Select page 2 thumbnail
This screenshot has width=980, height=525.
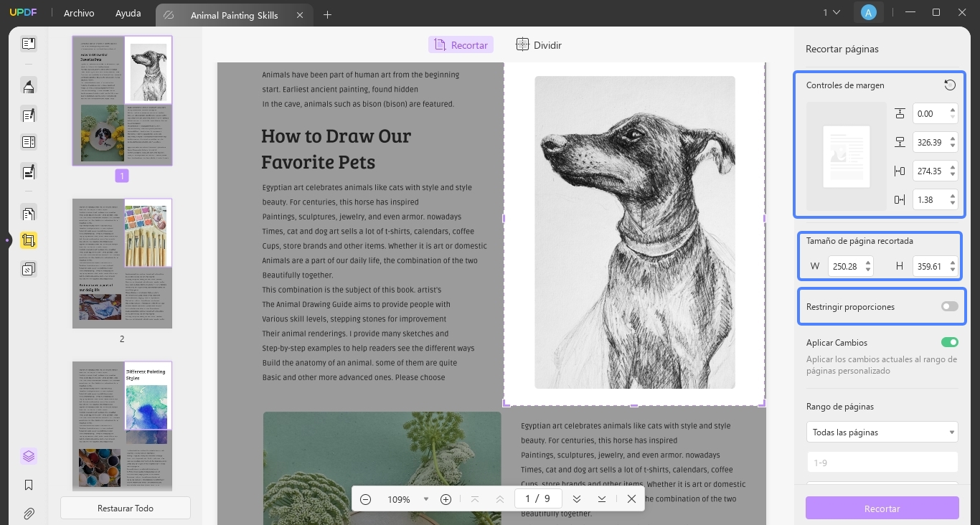(122, 263)
